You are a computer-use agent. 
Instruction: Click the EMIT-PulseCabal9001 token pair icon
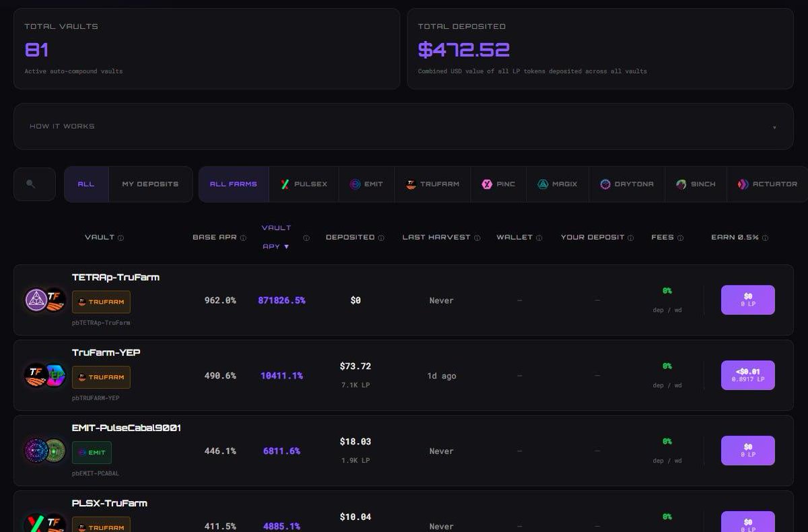tap(45, 451)
